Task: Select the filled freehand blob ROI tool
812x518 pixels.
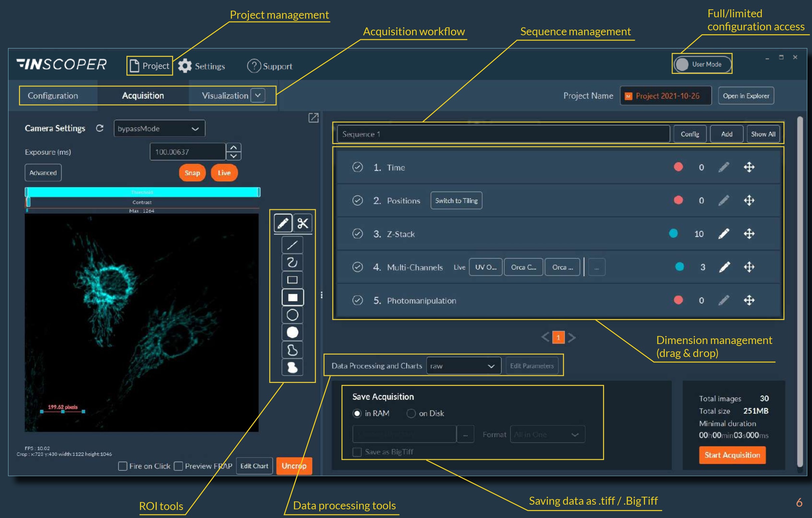Action: click(x=292, y=367)
